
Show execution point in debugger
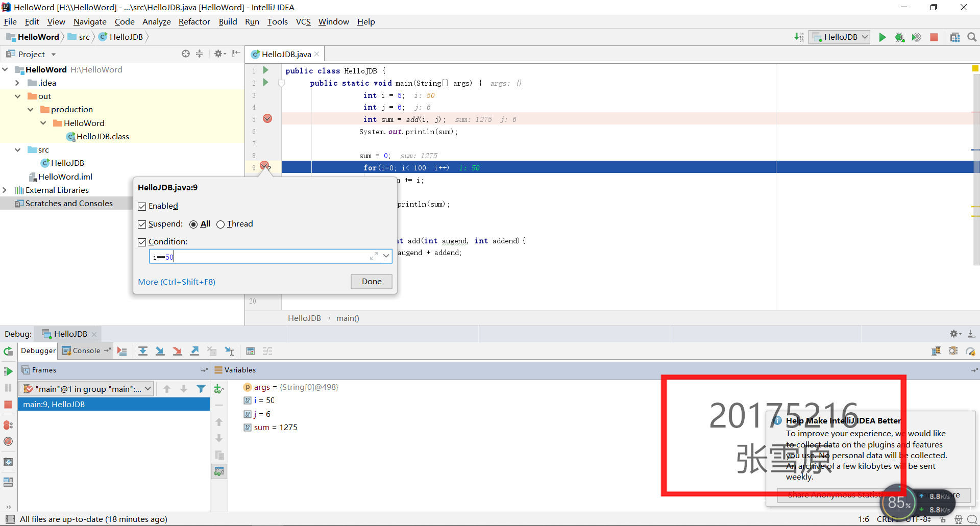coord(122,351)
